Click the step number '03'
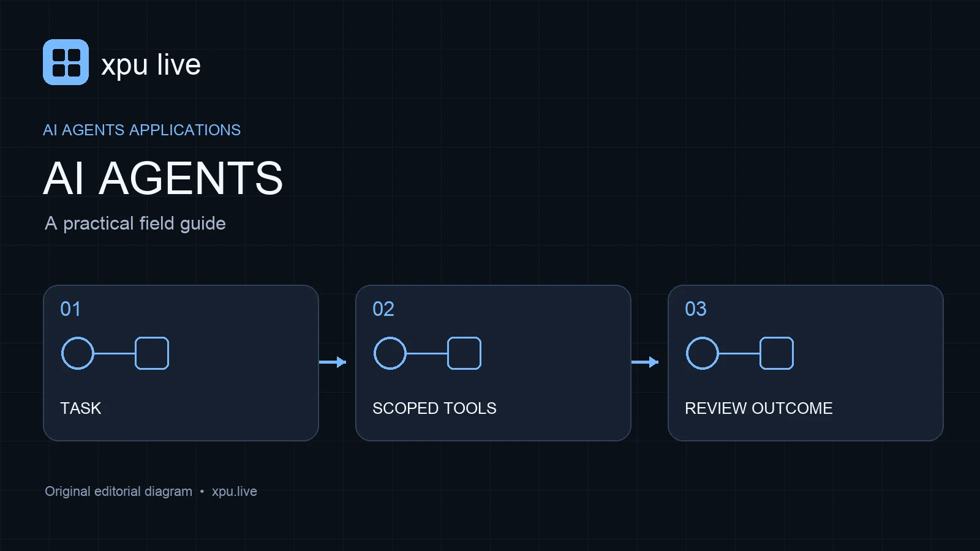This screenshot has width=980, height=551. [696, 309]
